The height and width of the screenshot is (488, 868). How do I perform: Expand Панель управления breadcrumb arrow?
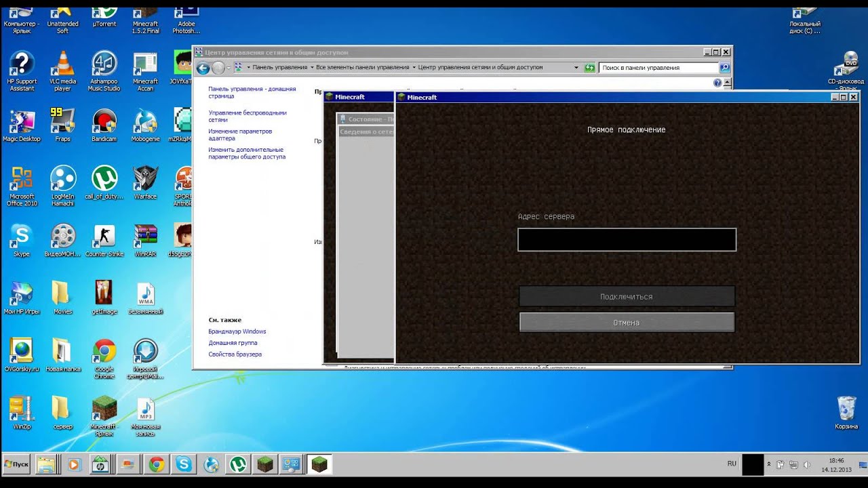[x=311, y=68]
